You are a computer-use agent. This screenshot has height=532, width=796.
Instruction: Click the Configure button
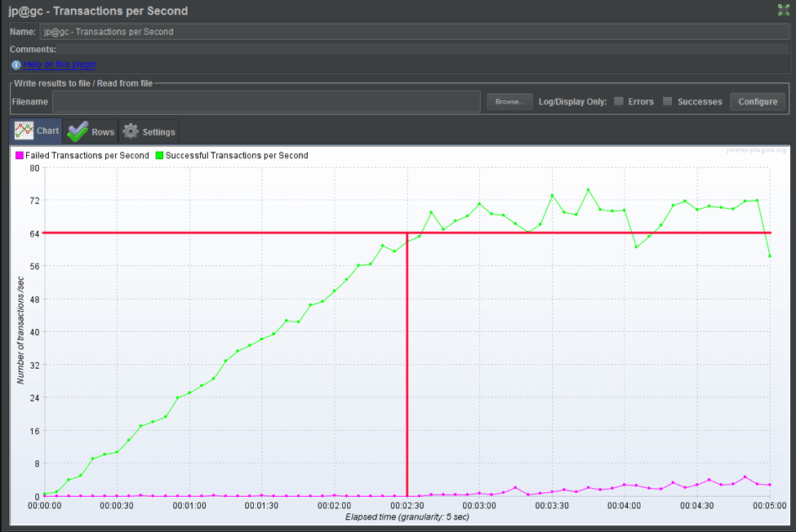pyautogui.click(x=758, y=101)
